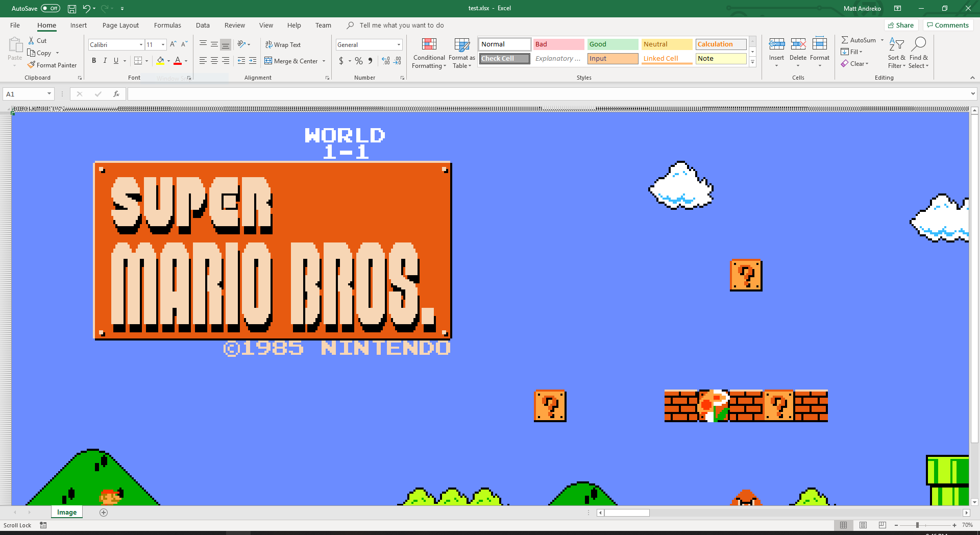Screen dimensions: 980x535
Task: Open the Clear dropdown
Action: (x=855, y=64)
